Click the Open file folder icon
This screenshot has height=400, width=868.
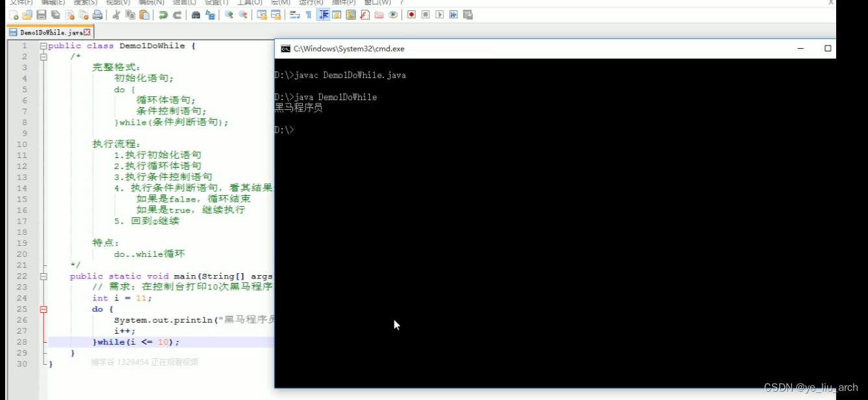click(x=27, y=14)
